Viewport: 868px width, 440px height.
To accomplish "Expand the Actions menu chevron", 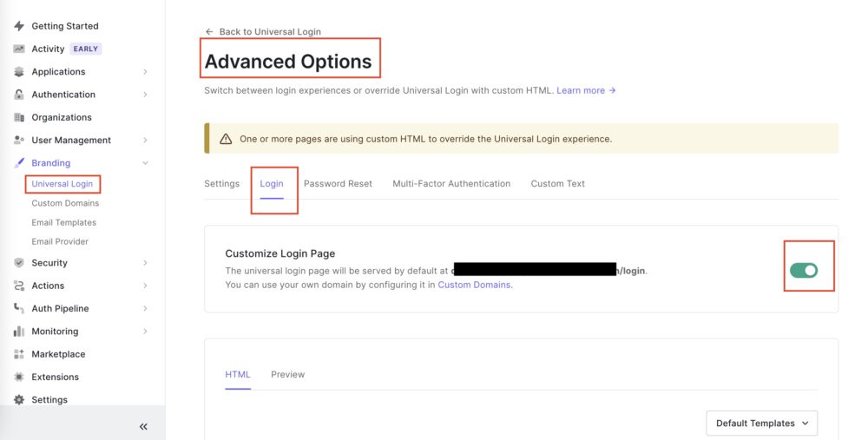I will (x=145, y=286).
